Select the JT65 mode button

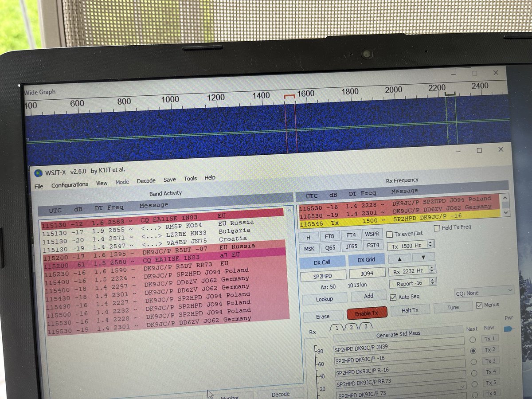pyautogui.click(x=352, y=246)
